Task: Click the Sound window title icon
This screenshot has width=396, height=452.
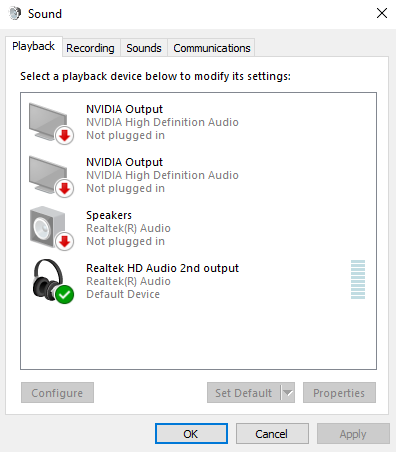Action: [15, 14]
